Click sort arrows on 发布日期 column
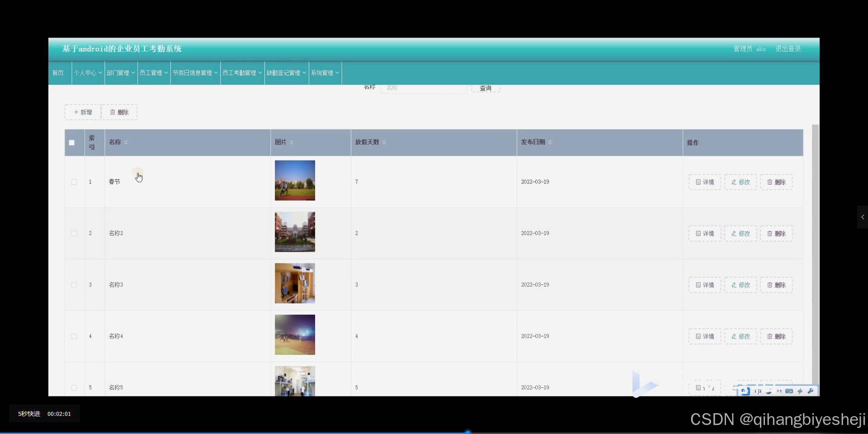The image size is (868, 434). pyautogui.click(x=551, y=142)
